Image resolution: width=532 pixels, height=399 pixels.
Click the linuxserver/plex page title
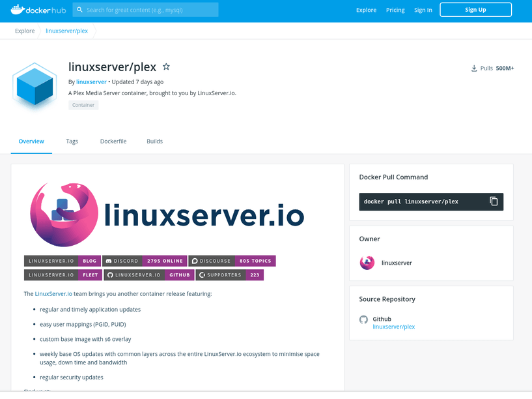click(x=112, y=67)
